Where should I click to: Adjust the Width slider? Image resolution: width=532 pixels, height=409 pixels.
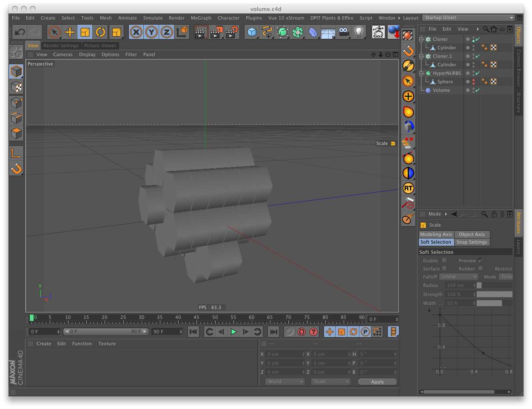pyautogui.click(x=494, y=303)
